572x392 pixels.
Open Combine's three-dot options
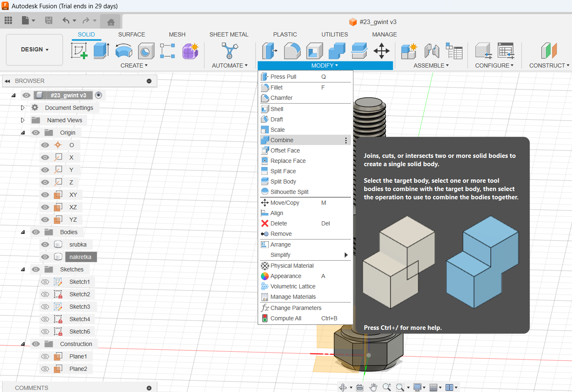point(346,140)
